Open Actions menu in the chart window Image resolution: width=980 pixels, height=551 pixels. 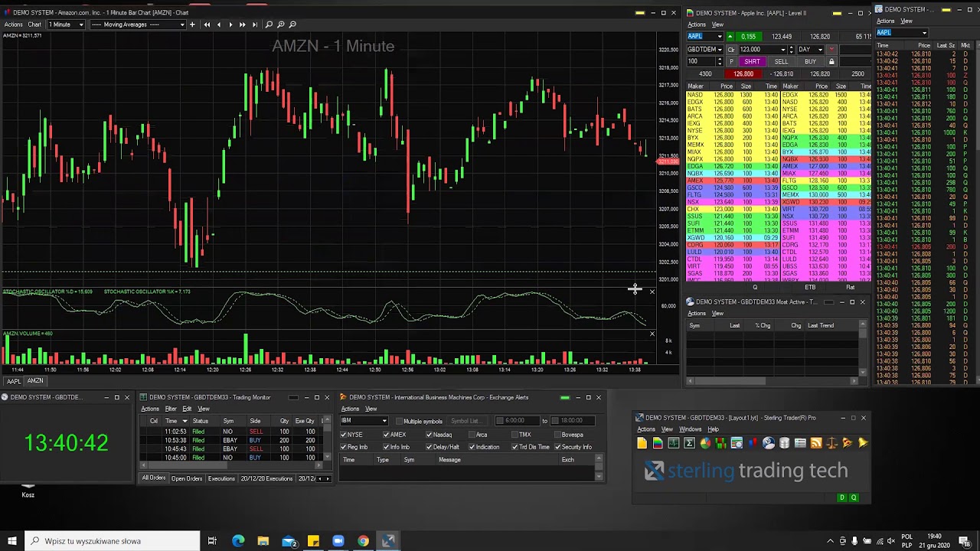coord(13,24)
